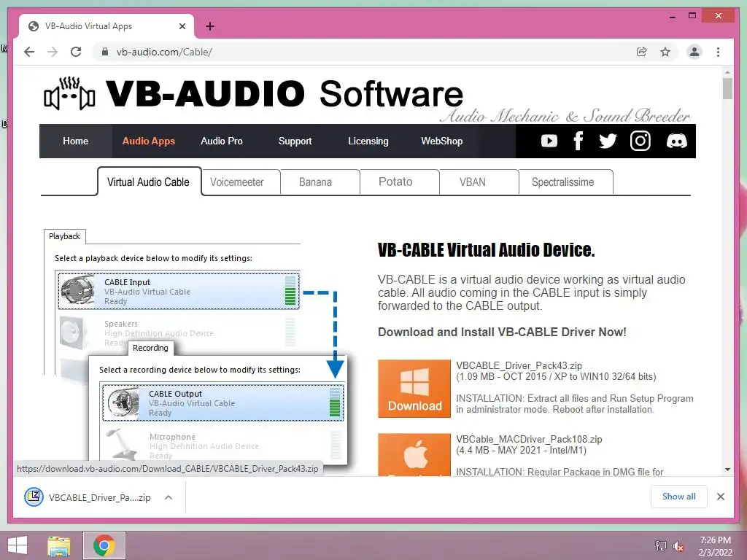Close the VB-Audio Virtual Apps tab
The image size is (747, 560).
182,26
